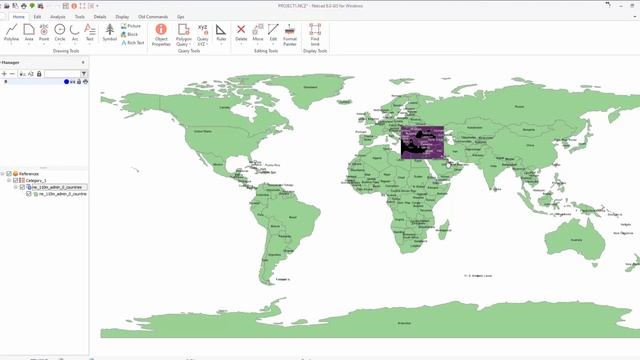Activate the Ruler measuring tool
Viewport: 640px width, 360px height.
tap(221, 32)
